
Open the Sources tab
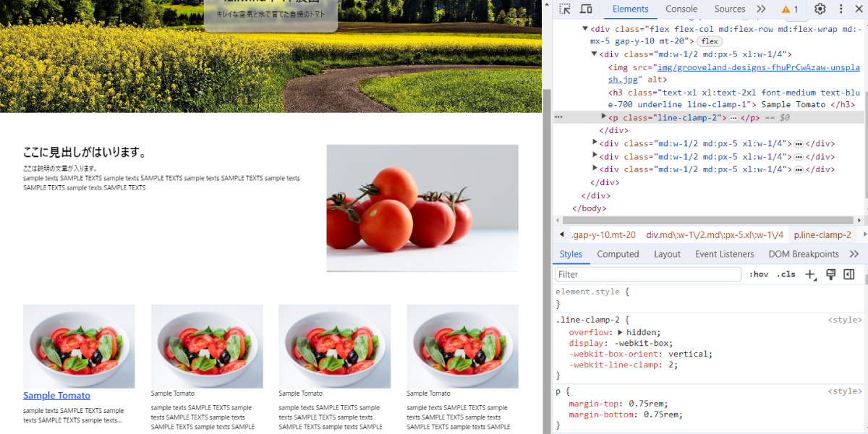[x=730, y=9]
